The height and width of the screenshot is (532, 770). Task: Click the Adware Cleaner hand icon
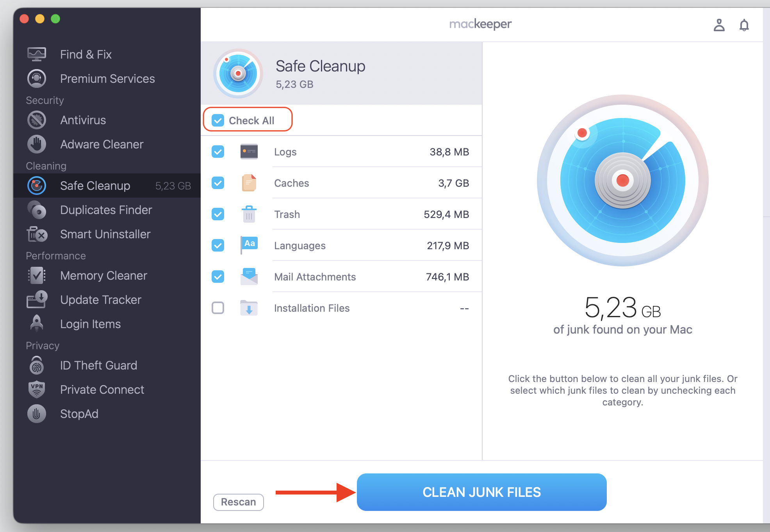point(37,144)
